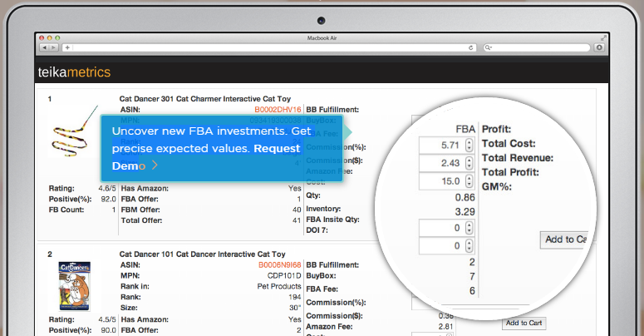
Task: Open ASIN link B0002DHV16
Action: tap(278, 109)
